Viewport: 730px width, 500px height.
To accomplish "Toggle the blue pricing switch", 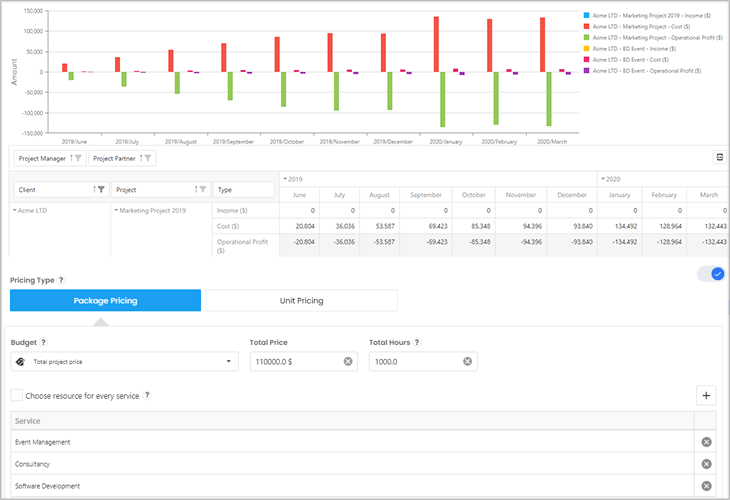I will pos(711,274).
